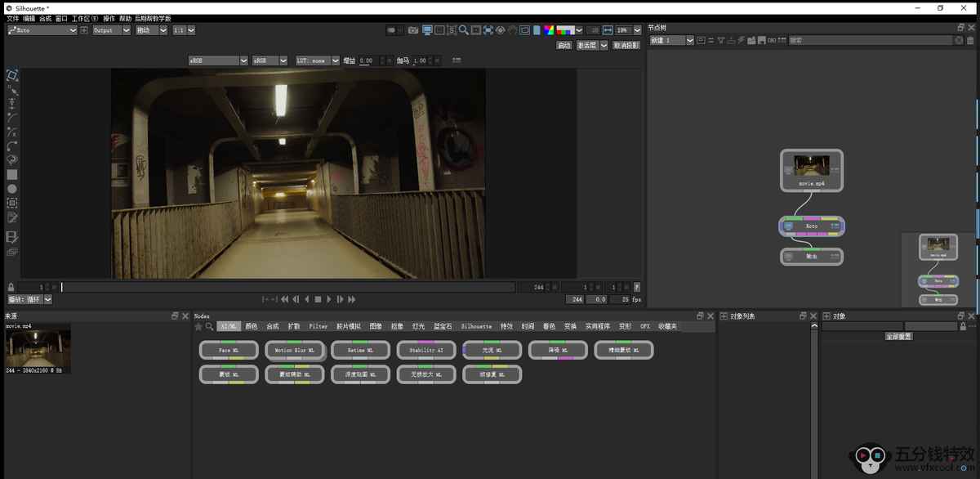
Task: Toggle the F button beside frame range
Action: (637, 288)
